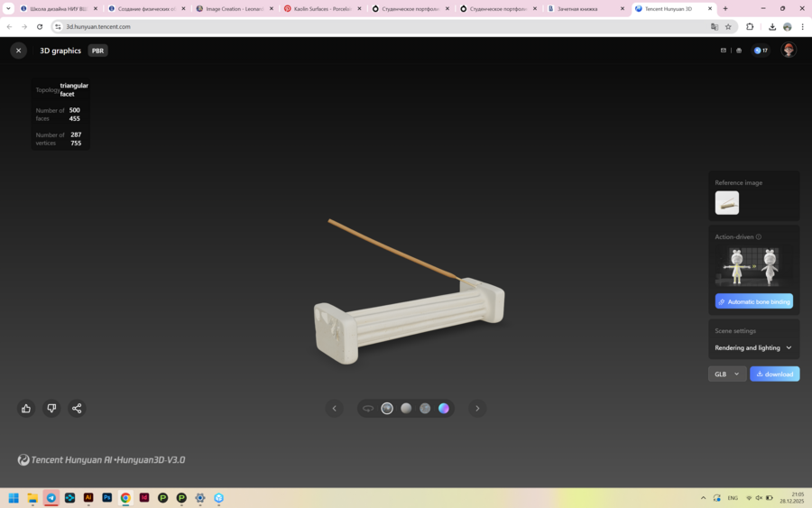This screenshot has height=508, width=812.
Task: Click the Action-driven info icon
Action: 759,237
